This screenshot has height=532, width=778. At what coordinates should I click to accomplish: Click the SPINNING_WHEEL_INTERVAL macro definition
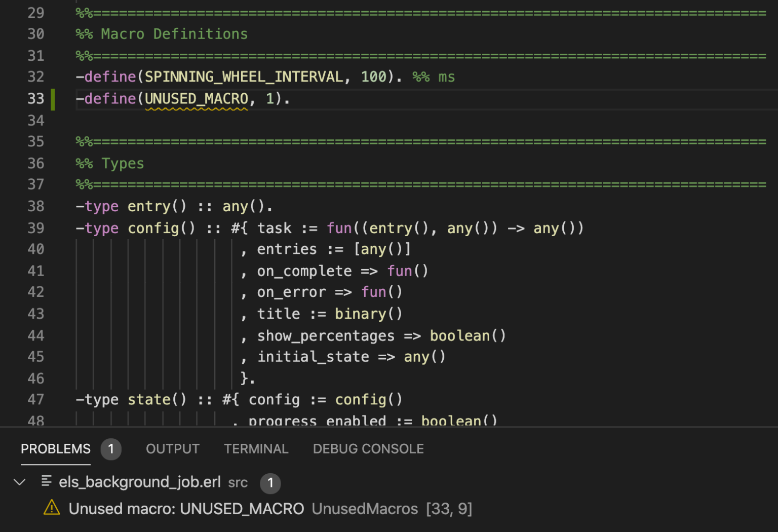[242, 77]
